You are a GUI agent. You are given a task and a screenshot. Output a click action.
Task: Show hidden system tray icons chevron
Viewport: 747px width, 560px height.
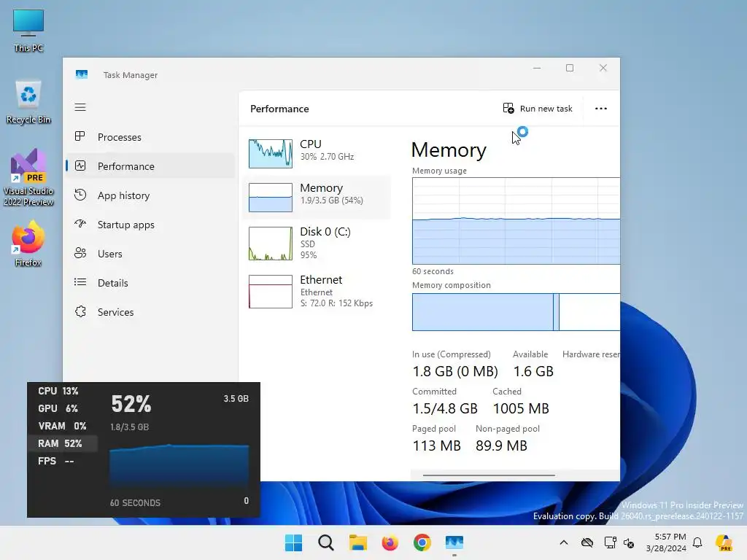[x=564, y=542]
